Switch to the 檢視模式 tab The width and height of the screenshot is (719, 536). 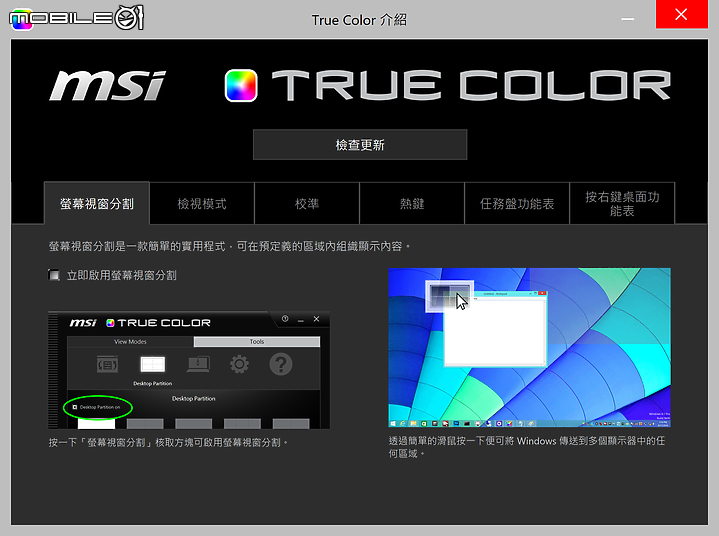pos(202,203)
